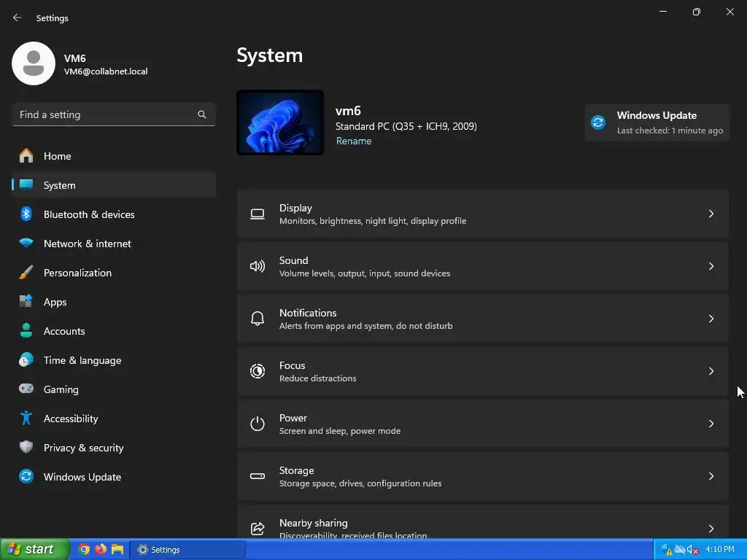Image resolution: width=747 pixels, height=560 pixels.
Task: Expand the Sound row chevron
Action: click(x=711, y=266)
